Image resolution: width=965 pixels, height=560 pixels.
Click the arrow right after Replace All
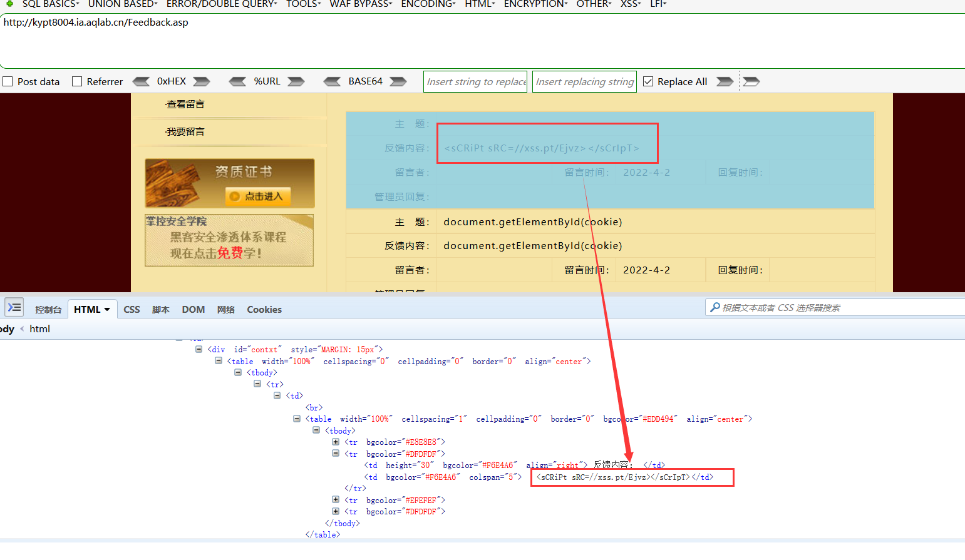(x=725, y=81)
